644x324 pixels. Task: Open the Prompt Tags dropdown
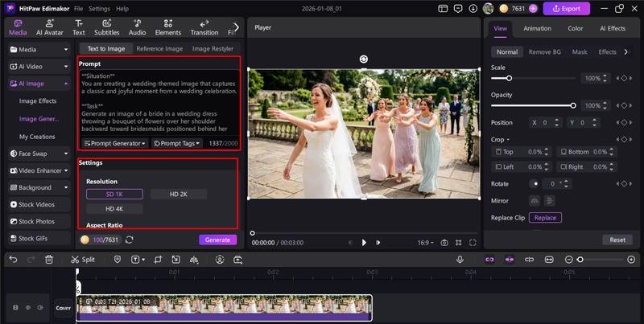(x=176, y=143)
